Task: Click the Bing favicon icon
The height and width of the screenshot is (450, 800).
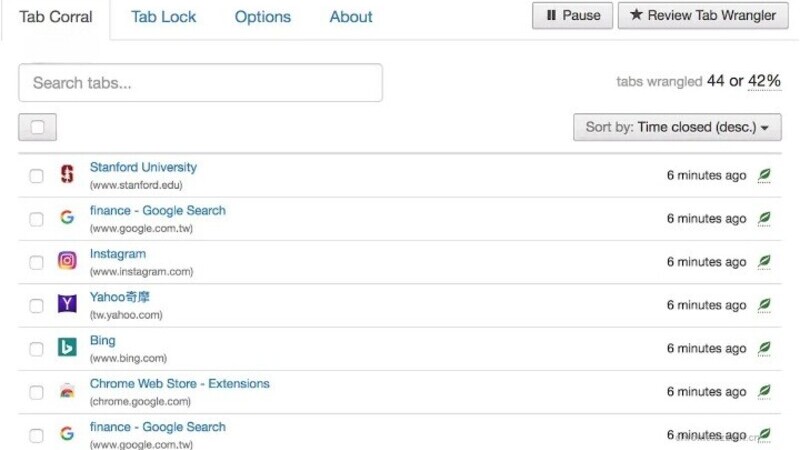Action: [x=67, y=348]
